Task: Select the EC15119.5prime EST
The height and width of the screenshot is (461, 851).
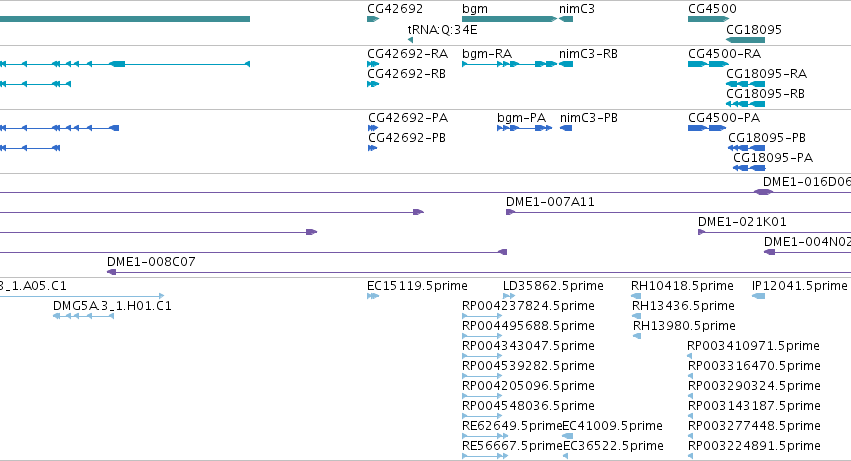Action: [x=373, y=296]
